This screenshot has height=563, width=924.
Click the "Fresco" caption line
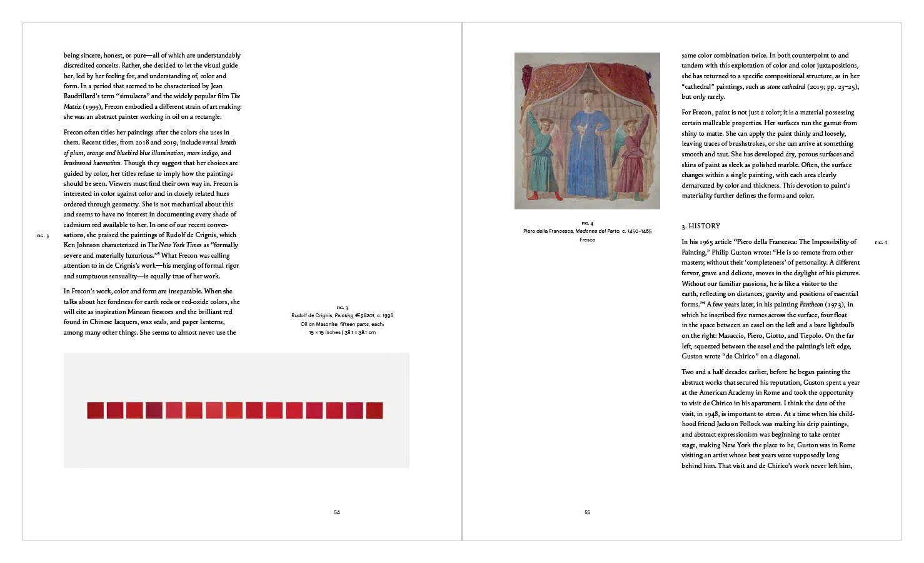(587, 240)
